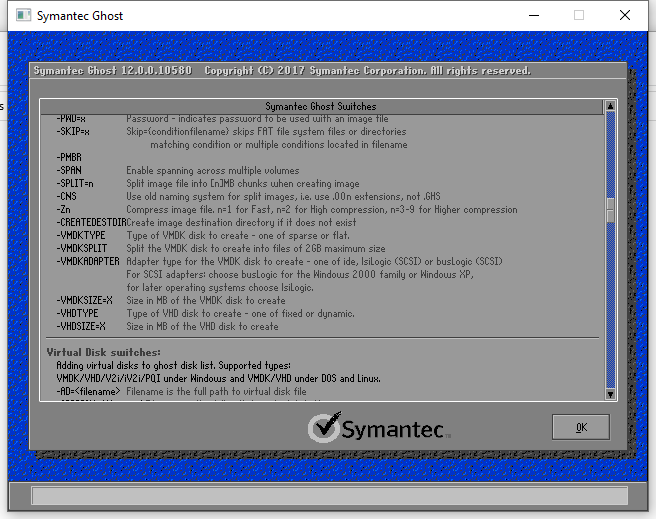Select the -SPAN switch text
The height and width of the screenshot is (519, 656).
click(x=69, y=170)
